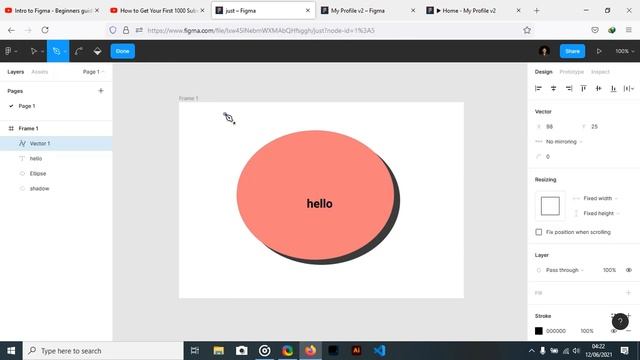Click Align horizontal centers icon
Viewport: 640px width, 360px height.
pos(553,88)
